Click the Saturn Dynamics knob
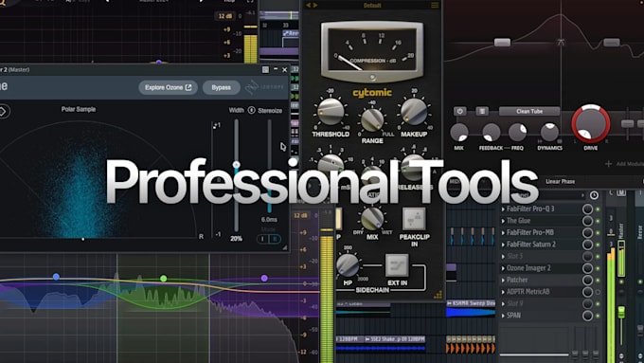 549,133
